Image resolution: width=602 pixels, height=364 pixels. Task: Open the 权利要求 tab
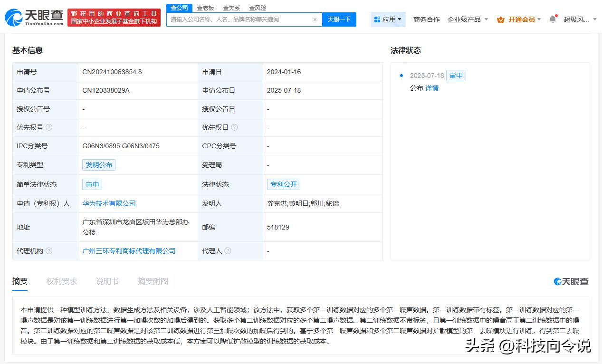pyautogui.click(x=62, y=281)
